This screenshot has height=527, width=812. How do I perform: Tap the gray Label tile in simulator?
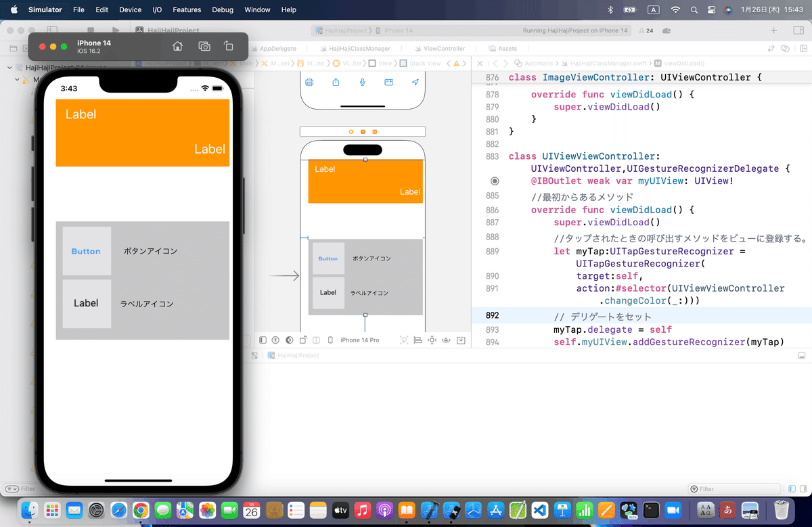pyautogui.click(x=87, y=304)
